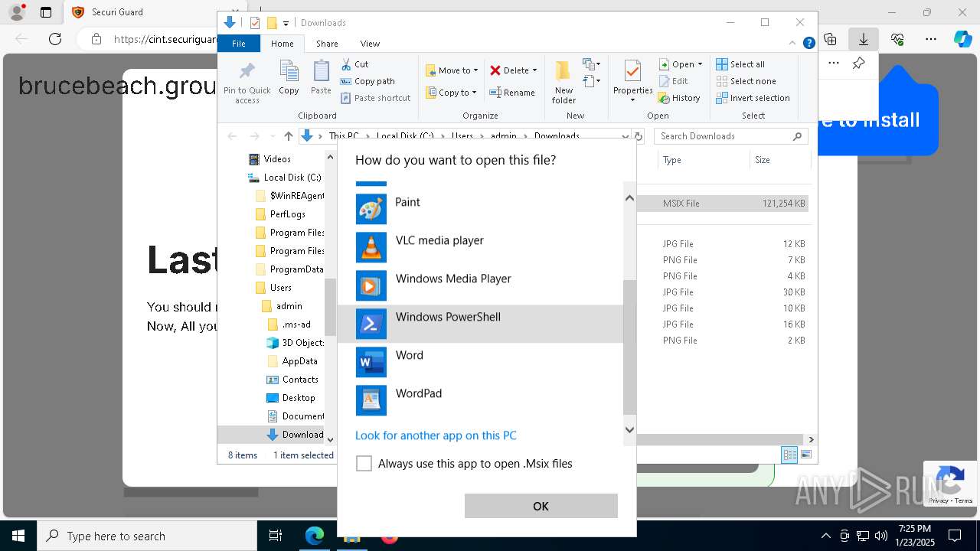
Task: Choose Word as the opening app
Action: pyautogui.click(x=480, y=362)
